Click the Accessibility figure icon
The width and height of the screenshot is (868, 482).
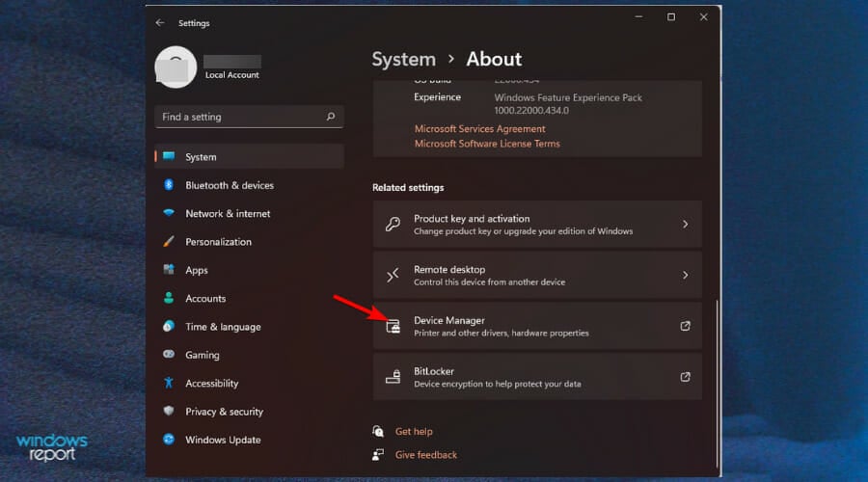169,383
